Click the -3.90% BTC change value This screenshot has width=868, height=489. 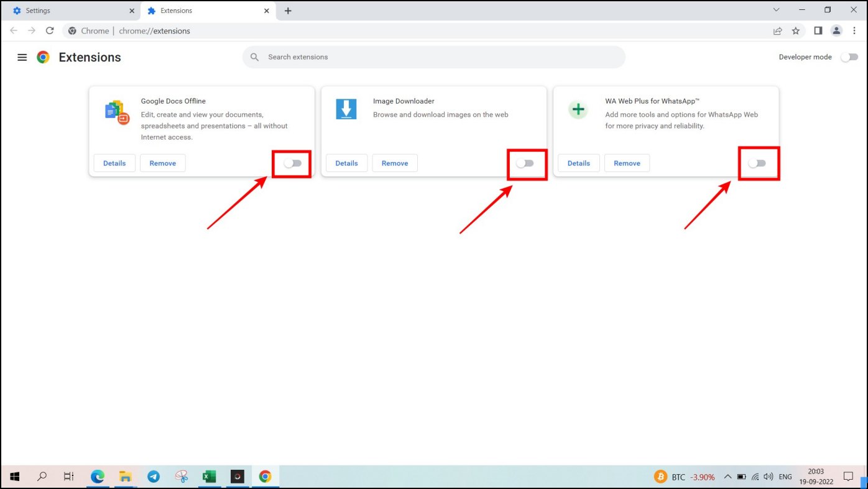pyautogui.click(x=703, y=477)
